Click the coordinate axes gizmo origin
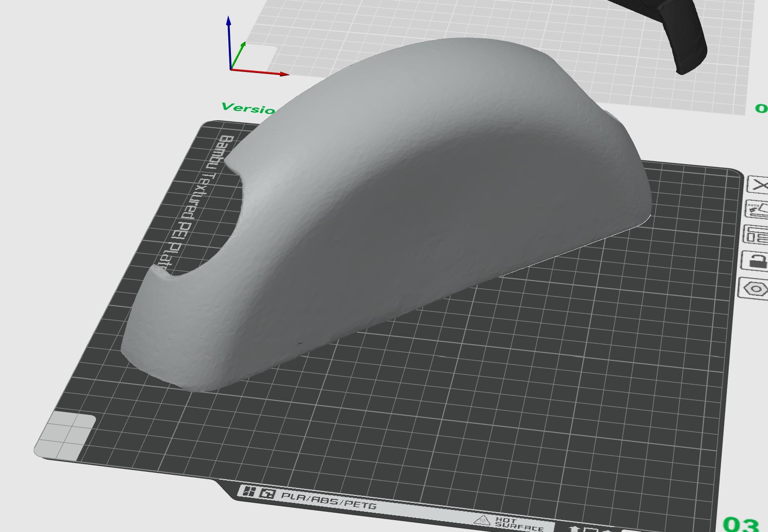Screen dimensions: 768x532 coord(231,70)
